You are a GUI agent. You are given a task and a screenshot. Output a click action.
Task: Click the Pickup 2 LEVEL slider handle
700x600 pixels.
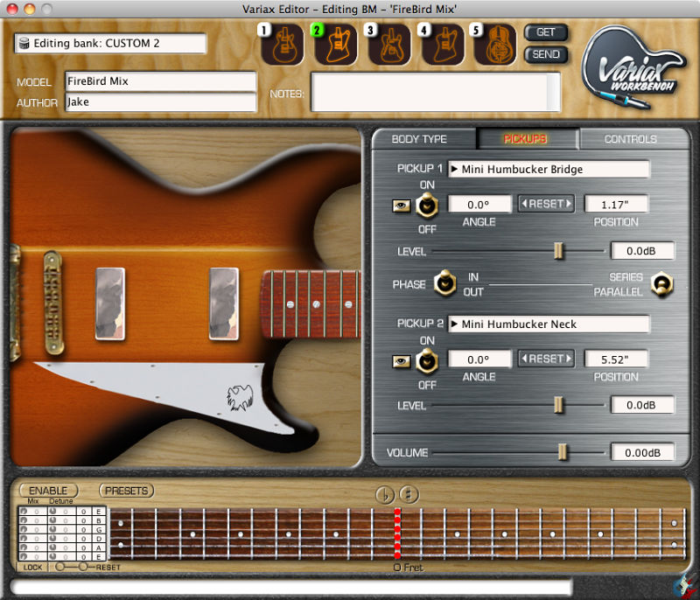point(558,406)
